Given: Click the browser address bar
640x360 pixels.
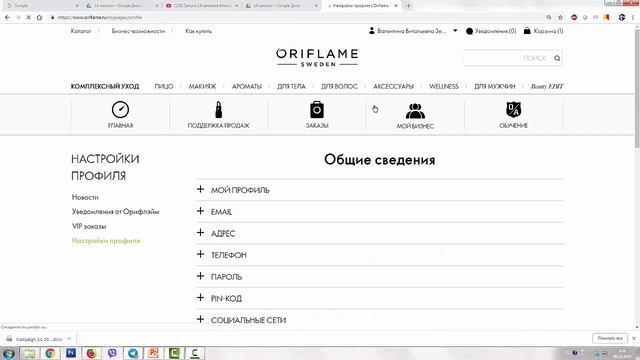Looking at the screenshot, I should pos(298,18).
